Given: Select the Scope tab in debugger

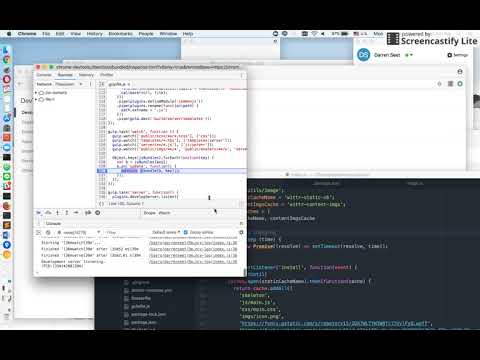Looking at the screenshot, I should [149, 213].
